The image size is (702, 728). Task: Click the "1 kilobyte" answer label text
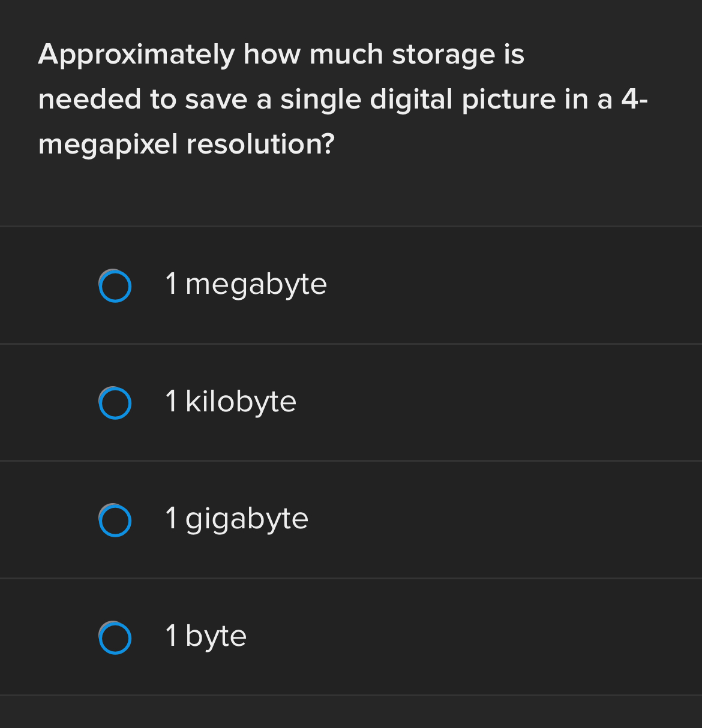(231, 401)
